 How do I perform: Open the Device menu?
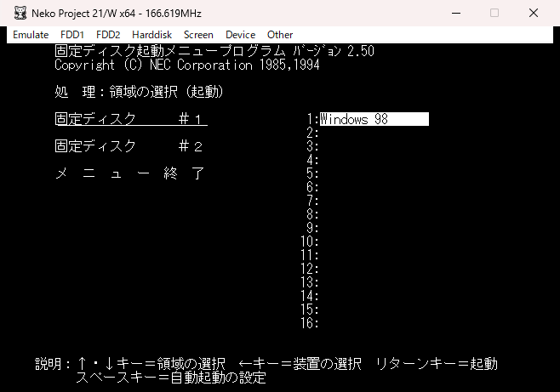tap(240, 35)
